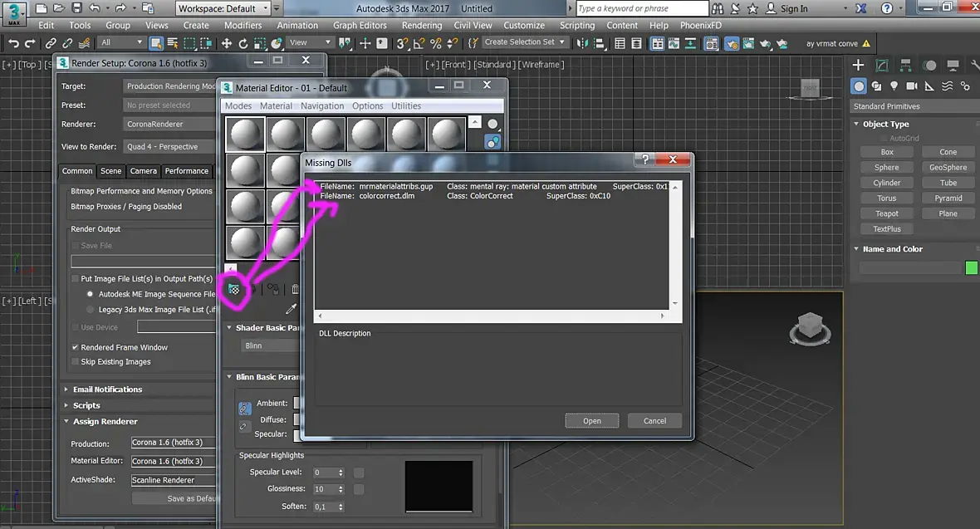This screenshot has height=529, width=980.
Task: Open the All selection filter dropdown
Action: [x=122, y=42]
